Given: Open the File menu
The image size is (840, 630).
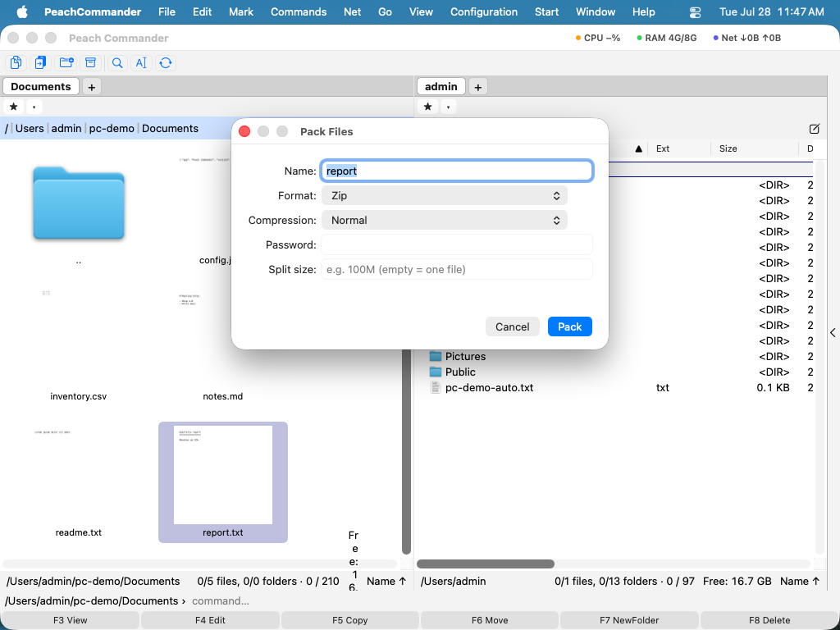Looking at the screenshot, I should 167,11.
